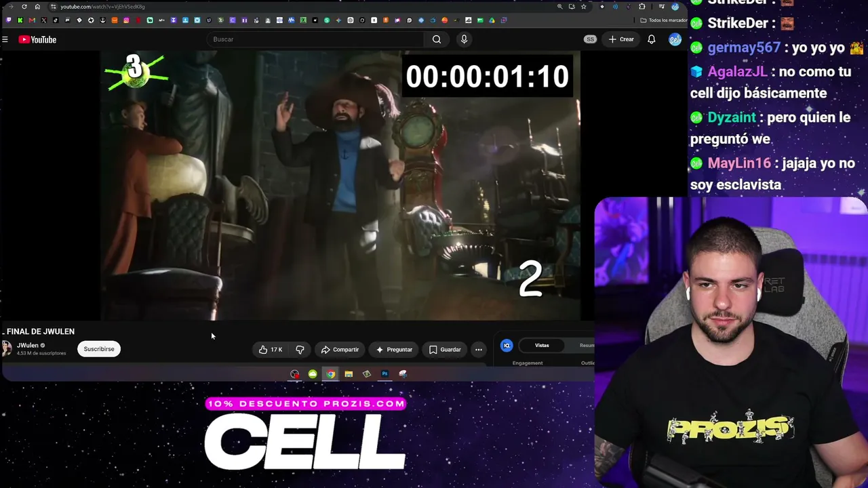The width and height of the screenshot is (868, 488).
Task: Open the JWulen channel name link
Action: 27,346
